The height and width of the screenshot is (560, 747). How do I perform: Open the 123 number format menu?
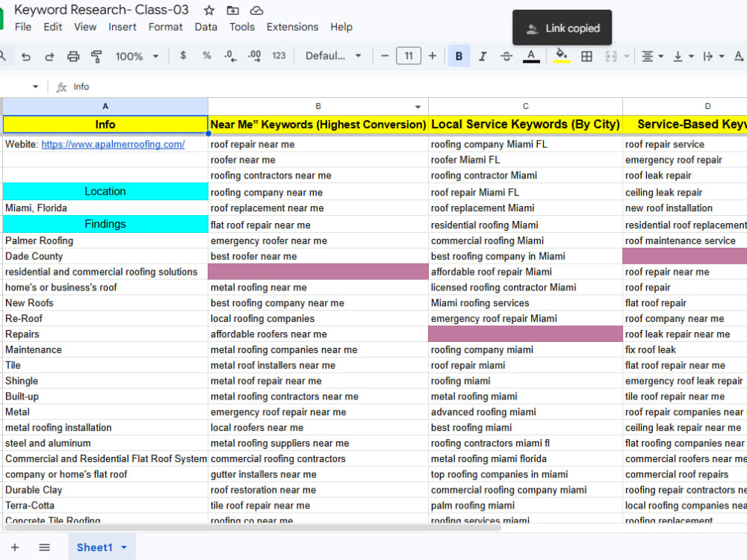pyautogui.click(x=279, y=56)
